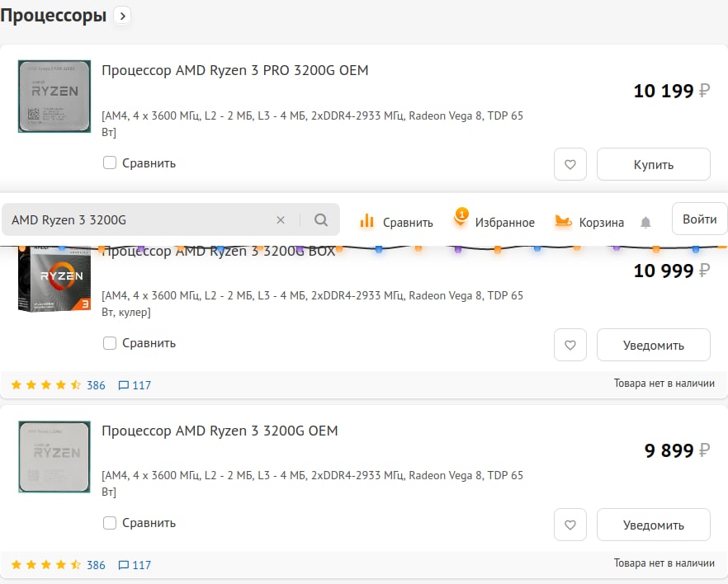Screen dimensions: 728x584
Task: Open notifications bell icon
Action: tap(645, 223)
